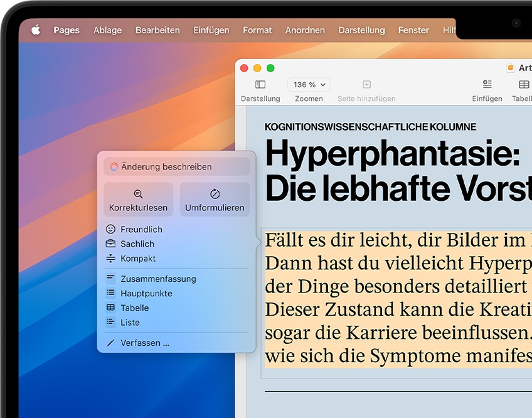Open the Einfügen toolbar icon
Image resolution: width=532 pixels, height=418 pixels.
coord(487,84)
